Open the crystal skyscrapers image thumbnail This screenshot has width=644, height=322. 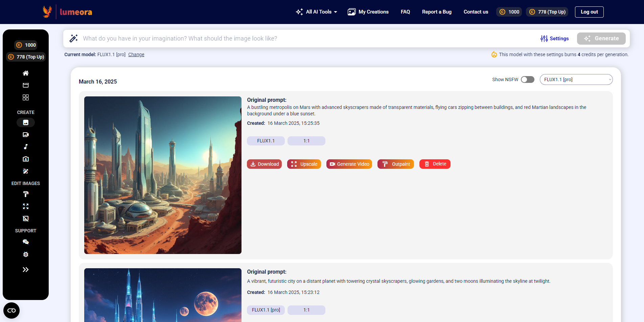click(x=163, y=295)
